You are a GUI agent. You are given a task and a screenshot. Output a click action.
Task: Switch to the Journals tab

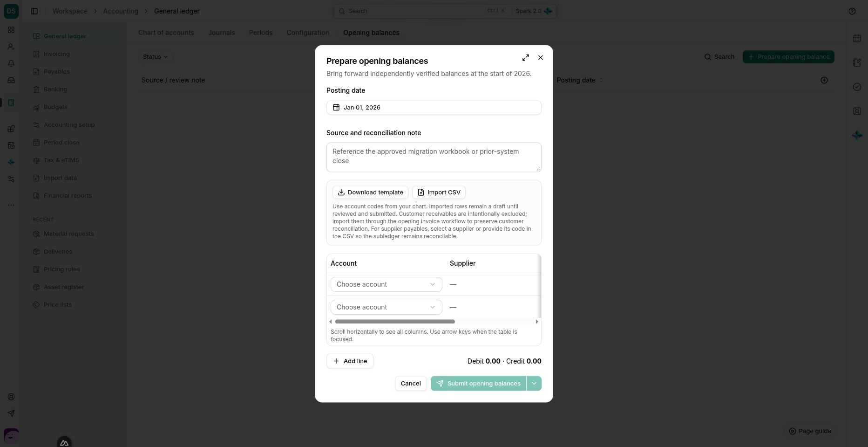pyautogui.click(x=221, y=33)
